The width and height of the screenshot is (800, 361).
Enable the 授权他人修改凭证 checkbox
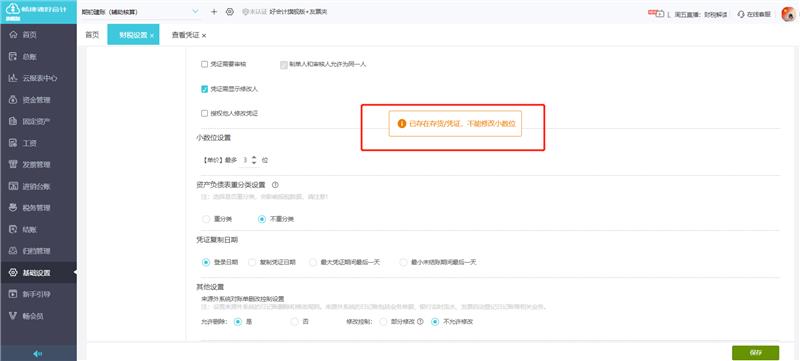pyautogui.click(x=204, y=113)
